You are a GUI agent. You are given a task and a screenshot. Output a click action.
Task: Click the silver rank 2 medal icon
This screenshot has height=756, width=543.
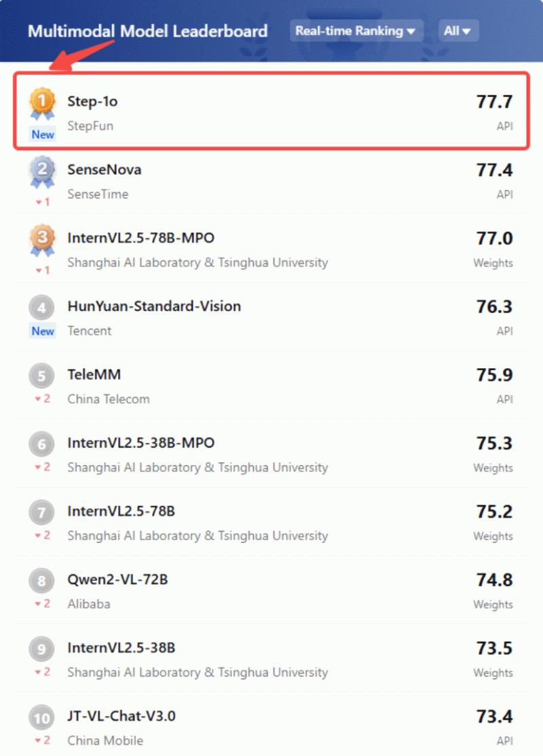click(42, 172)
